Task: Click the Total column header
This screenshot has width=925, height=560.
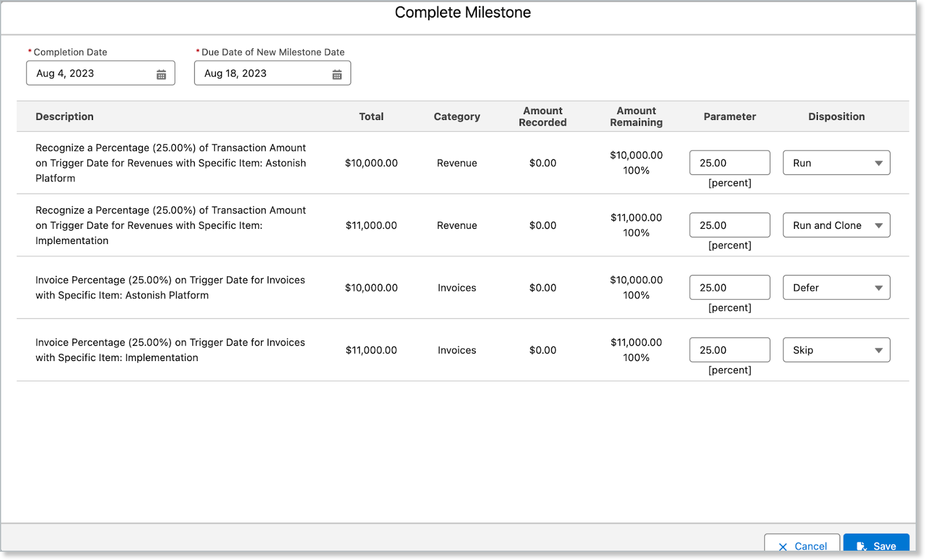Action: [372, 116]
